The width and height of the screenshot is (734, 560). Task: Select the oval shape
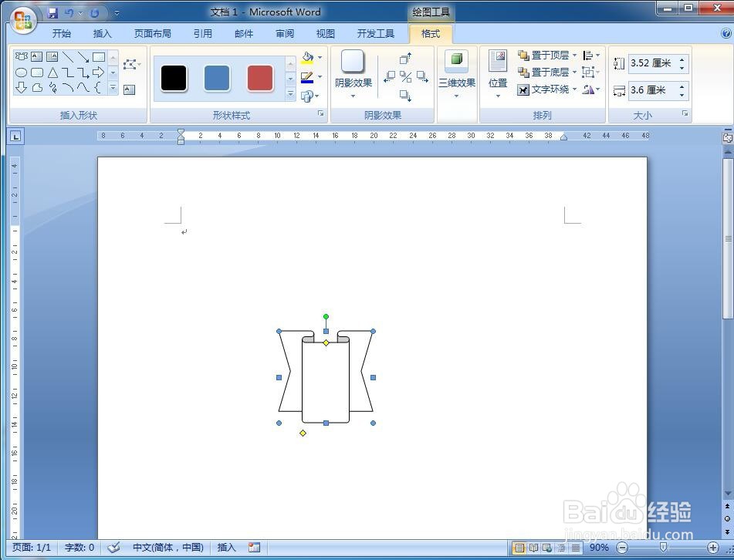click(21, 73)
